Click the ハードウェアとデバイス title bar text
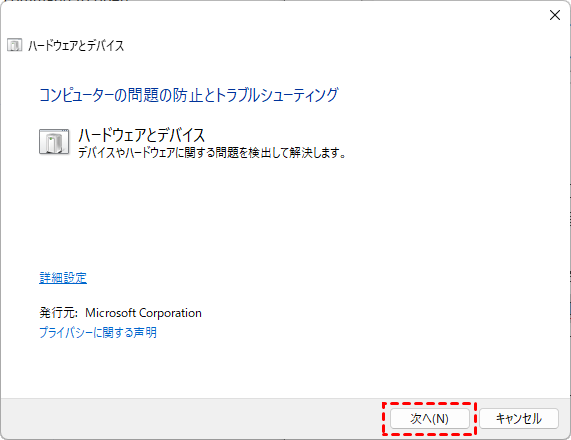 click(76, 46)
